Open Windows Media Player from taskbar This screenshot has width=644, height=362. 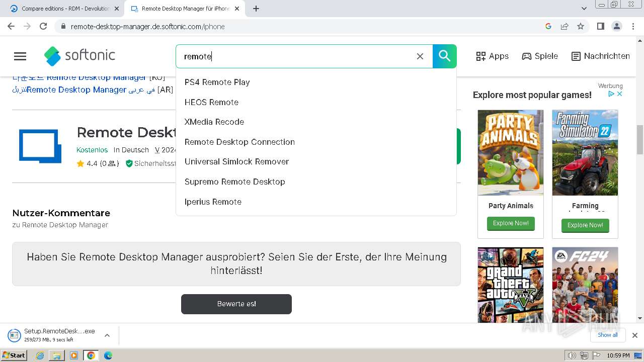pos(74,355)
